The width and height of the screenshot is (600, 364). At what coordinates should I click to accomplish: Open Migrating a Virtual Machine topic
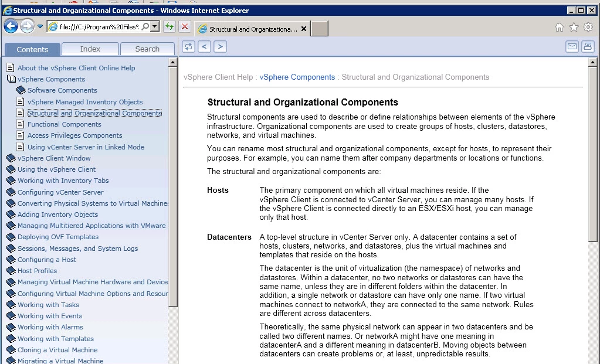click(60, 360)
